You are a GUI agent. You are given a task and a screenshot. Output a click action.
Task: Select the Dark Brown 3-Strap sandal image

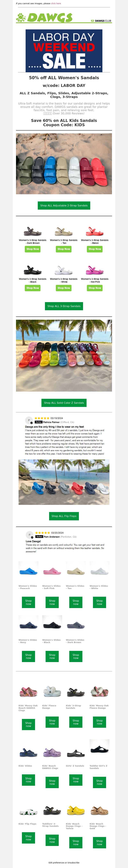[33, 231]
